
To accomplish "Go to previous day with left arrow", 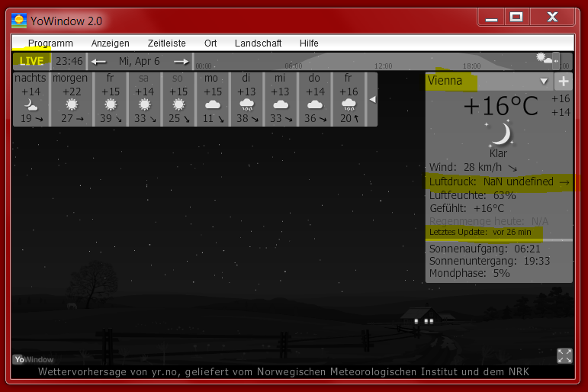I will 98,62.
